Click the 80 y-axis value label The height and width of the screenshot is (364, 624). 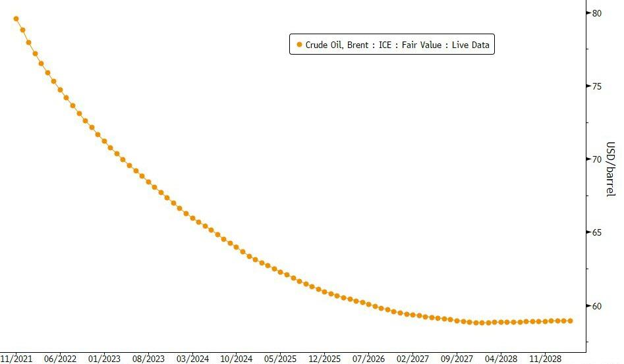[596, 13]
